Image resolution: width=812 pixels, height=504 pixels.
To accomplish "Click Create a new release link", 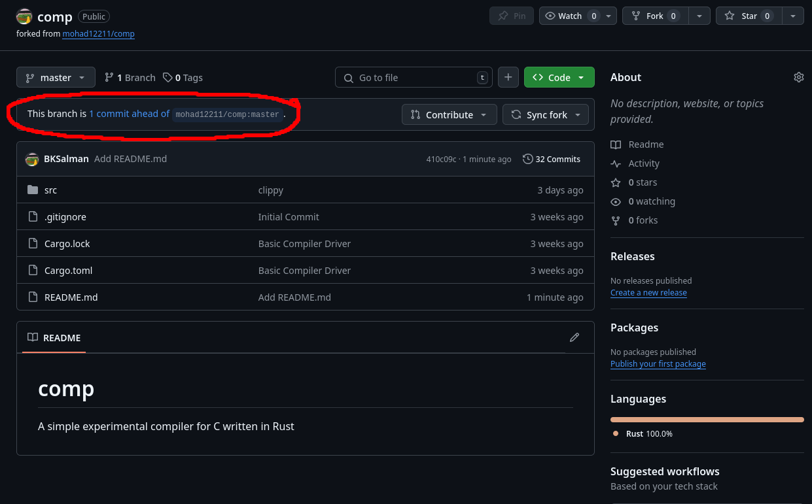I will point(648,293).
